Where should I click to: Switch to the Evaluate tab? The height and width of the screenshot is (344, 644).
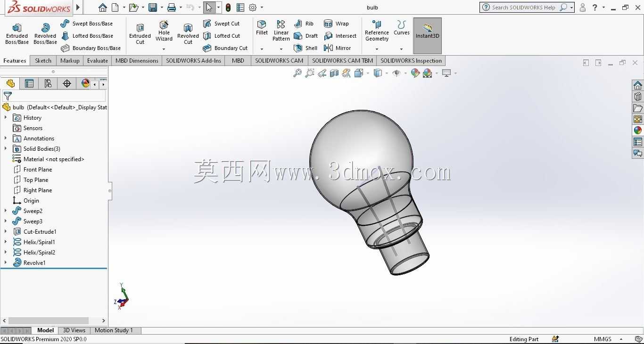[98, 61]
